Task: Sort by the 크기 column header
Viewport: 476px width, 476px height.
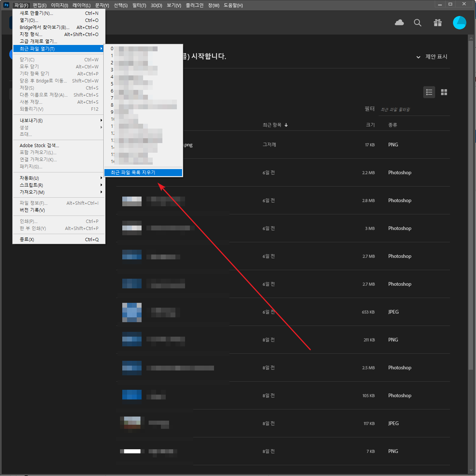Action: (370, 125)
